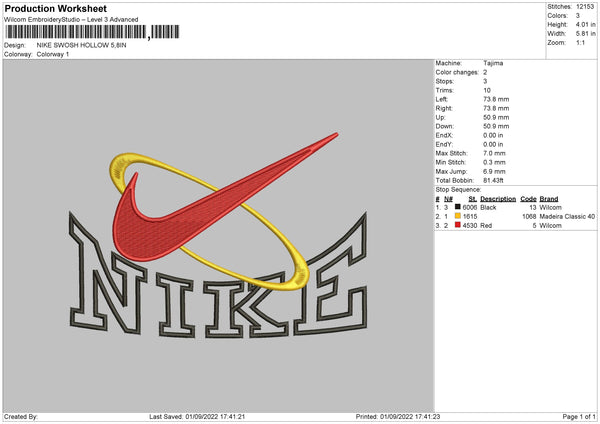Click the Red description in stop row 3

tap(486, 226)
